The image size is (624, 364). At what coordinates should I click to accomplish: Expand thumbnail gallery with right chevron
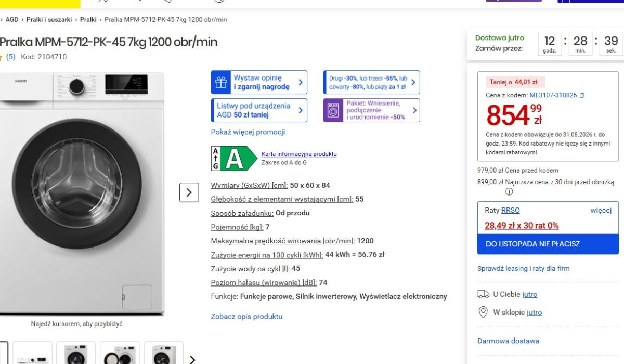tap(192, 359)
